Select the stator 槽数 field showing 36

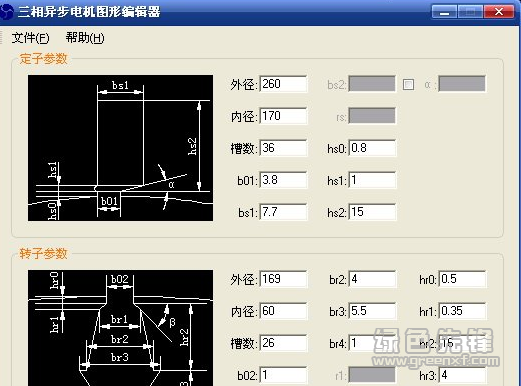point(283,148)
